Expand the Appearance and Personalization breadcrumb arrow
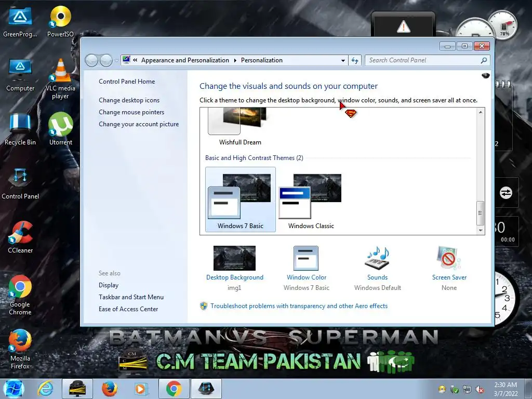 click(x=235, y=60)
